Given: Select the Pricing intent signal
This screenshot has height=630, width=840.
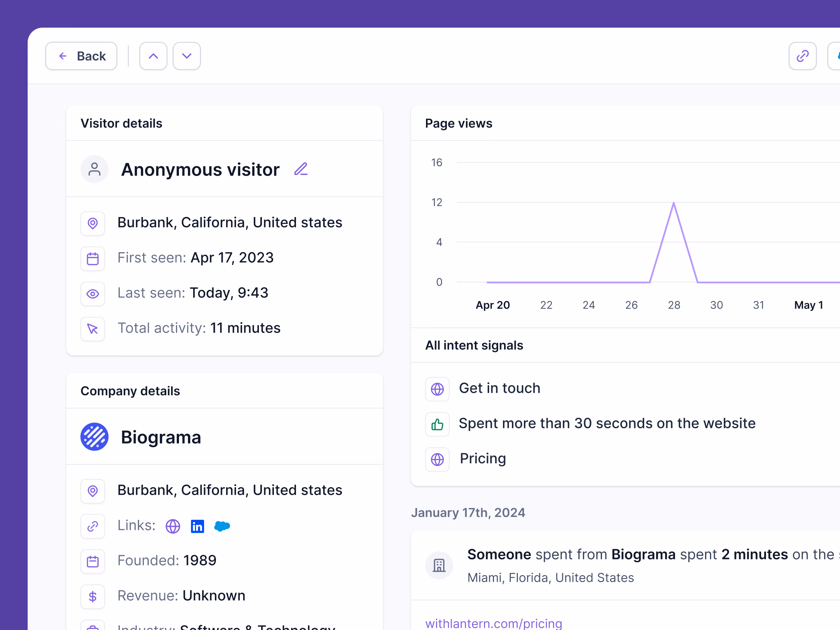Looking at the screenshot, I should click(483, 459).
